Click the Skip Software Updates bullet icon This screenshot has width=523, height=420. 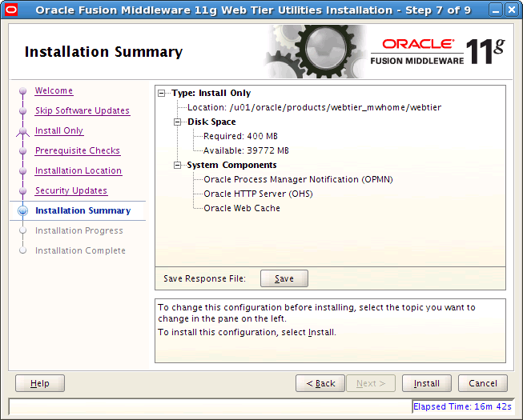(x=22, y=110)
